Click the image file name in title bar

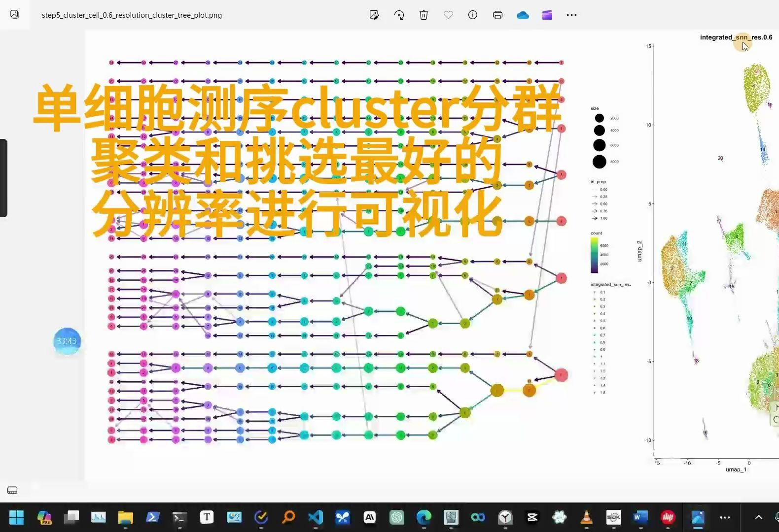click(132, 15)
